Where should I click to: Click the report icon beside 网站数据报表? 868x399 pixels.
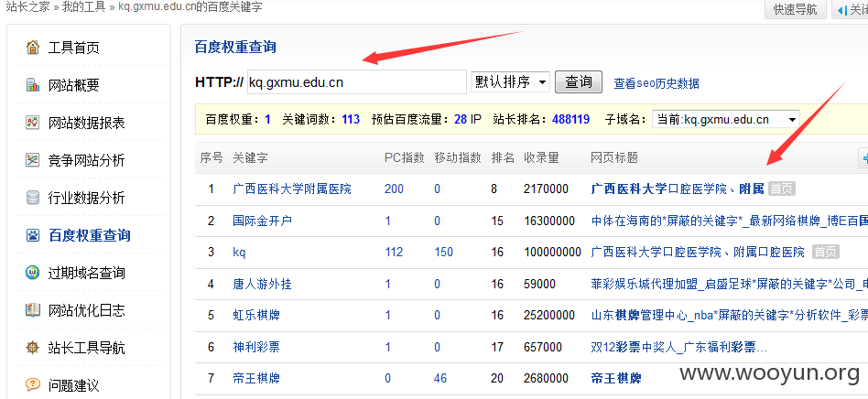pyautogui.click(x=33, y=123)
